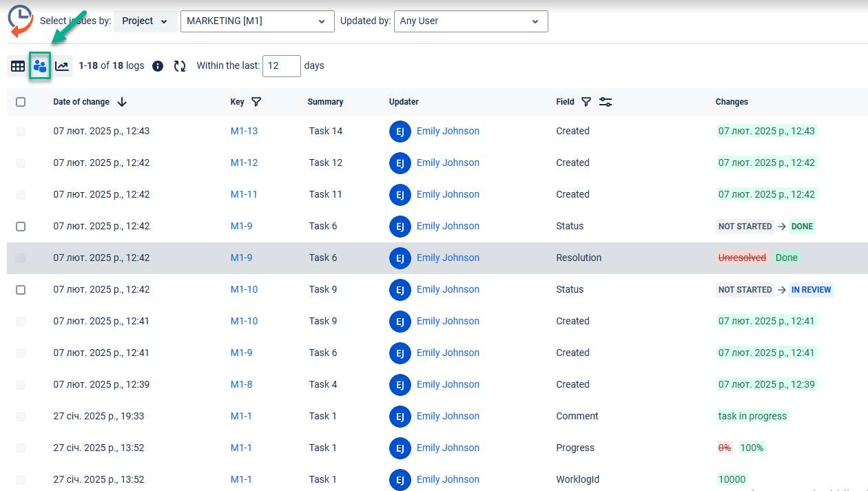868x491 pixels.
Task: Click the refresh logs icon
Action: coord(180,66)
